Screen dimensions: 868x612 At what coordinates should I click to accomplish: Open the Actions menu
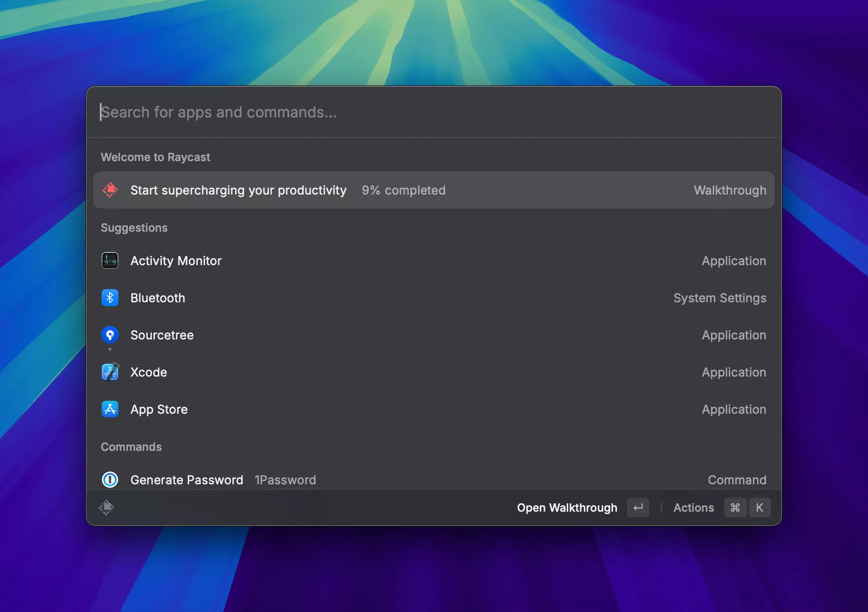[x=693, y=508]
